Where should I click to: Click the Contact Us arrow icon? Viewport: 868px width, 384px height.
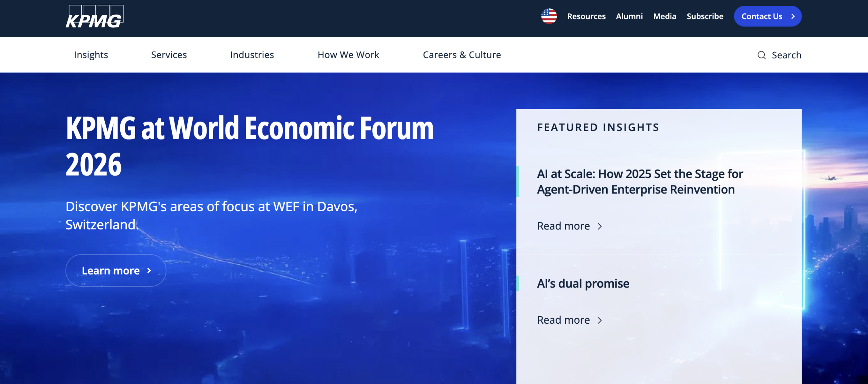coord(793,16)
